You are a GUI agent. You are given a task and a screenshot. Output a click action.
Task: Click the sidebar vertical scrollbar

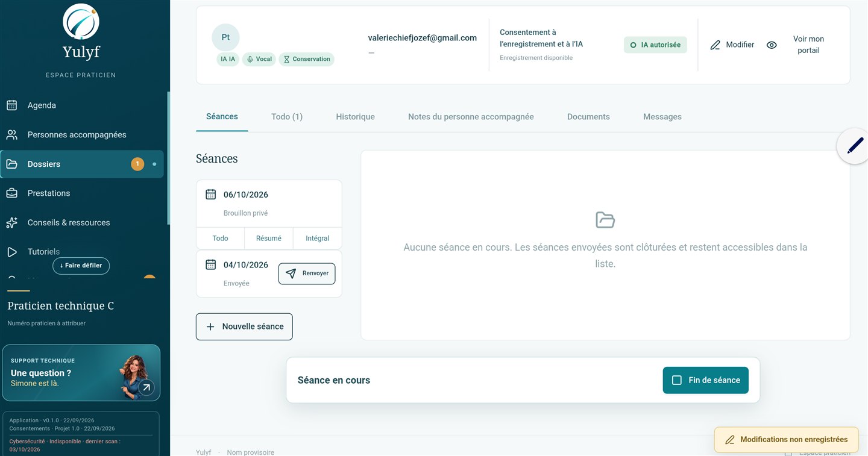coord(169,158)
